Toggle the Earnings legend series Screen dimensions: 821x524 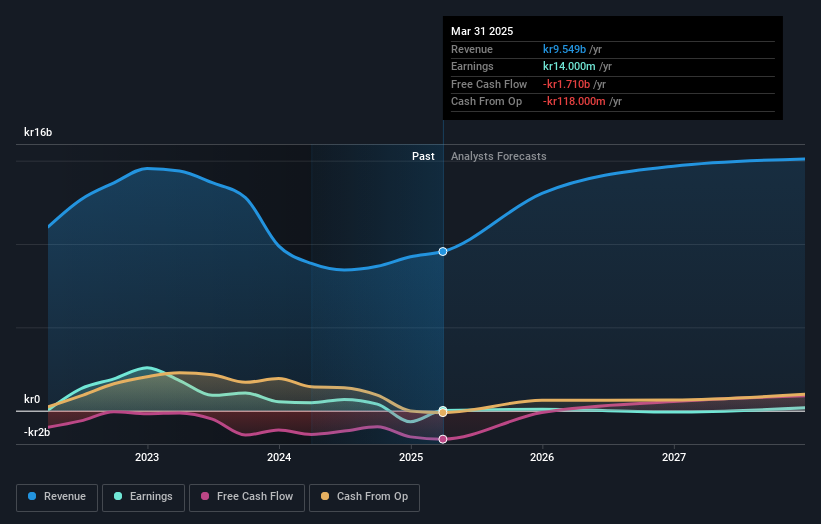click(x=143, y=497)
